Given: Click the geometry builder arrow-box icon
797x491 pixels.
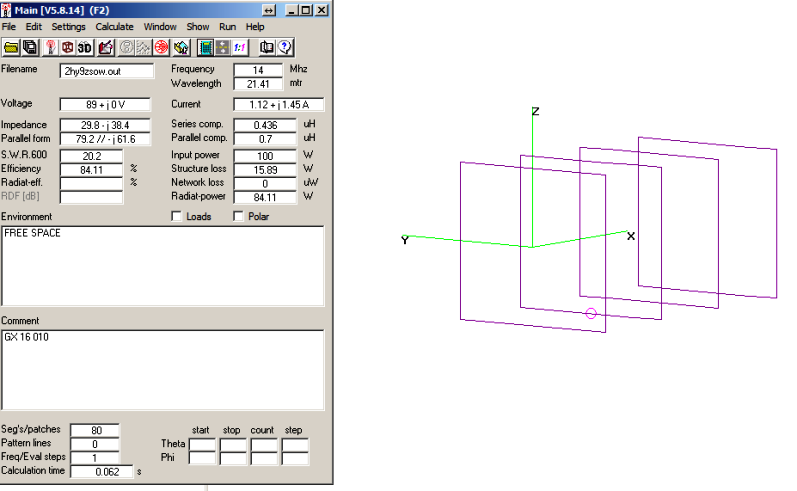Looking at the screenshot, I should [181, 48].
